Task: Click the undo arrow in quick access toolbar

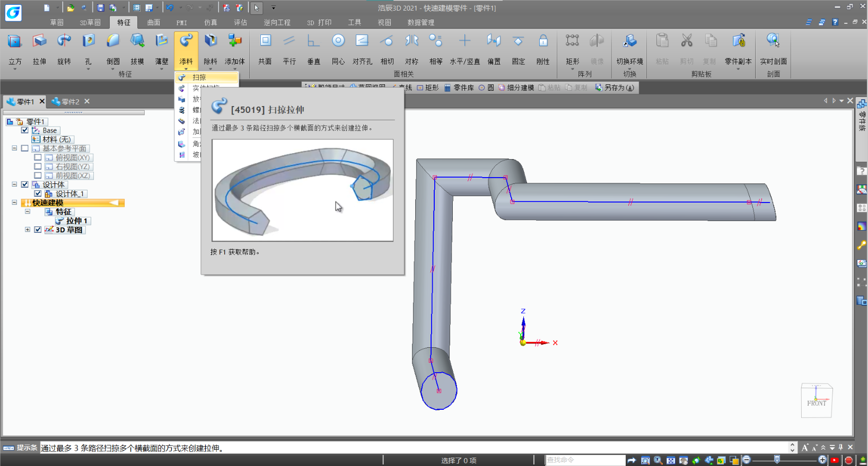Action: (x=170, y=8)
